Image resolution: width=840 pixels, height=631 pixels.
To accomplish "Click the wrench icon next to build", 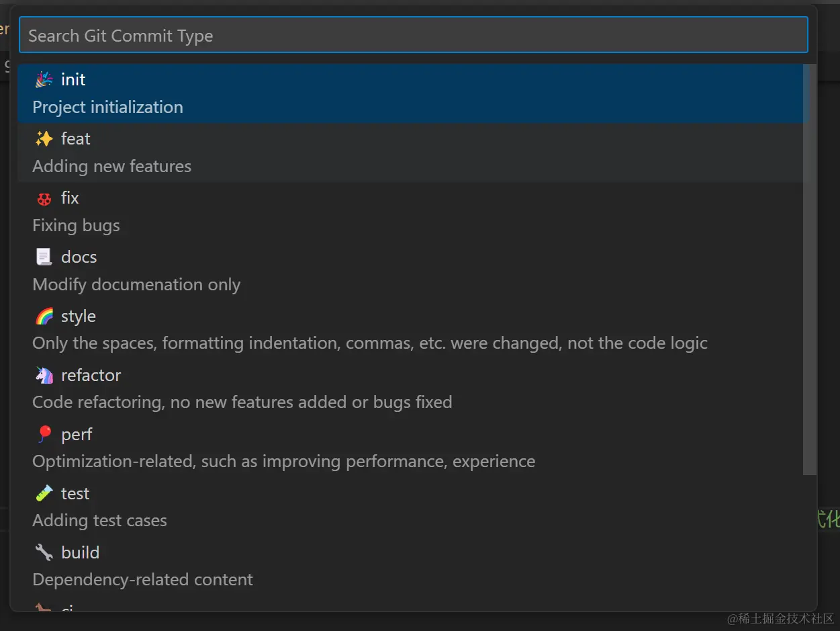I will 44,553.
